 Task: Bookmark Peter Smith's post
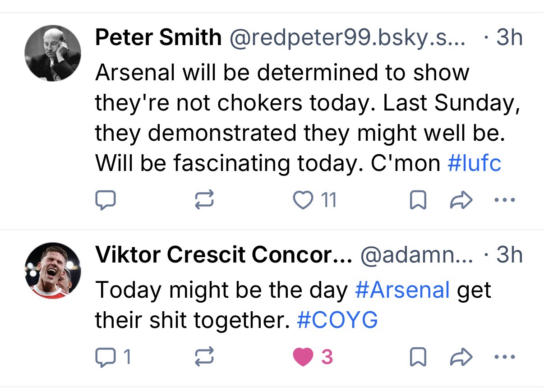click(x=418, y=200)
